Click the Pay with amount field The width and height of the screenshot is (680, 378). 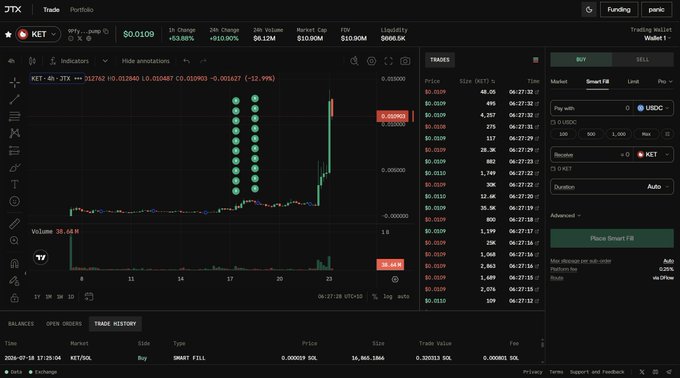tap(592, 108)
